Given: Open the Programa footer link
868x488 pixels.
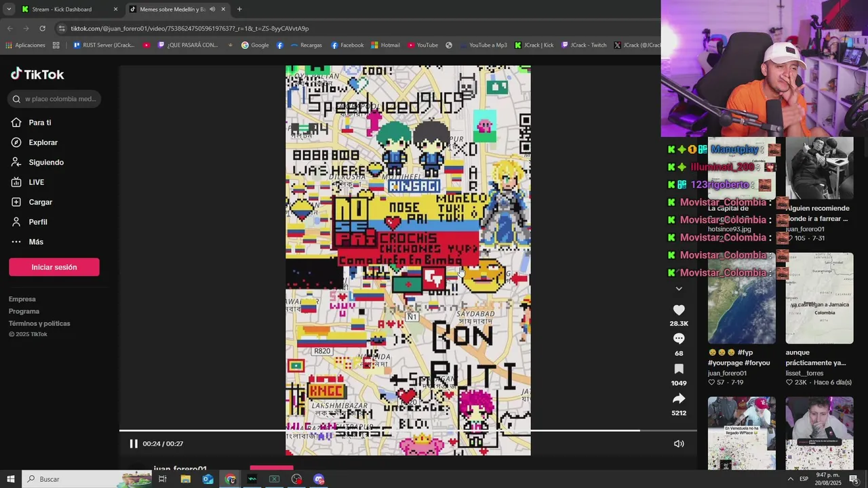Looking at the screenshot, I should coord(24,311).
